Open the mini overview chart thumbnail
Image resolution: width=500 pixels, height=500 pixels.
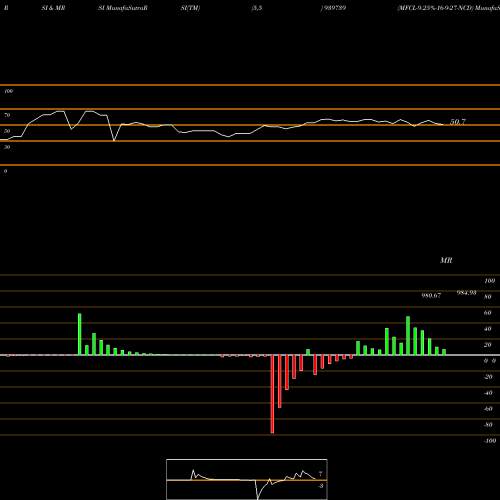[247, 479]
